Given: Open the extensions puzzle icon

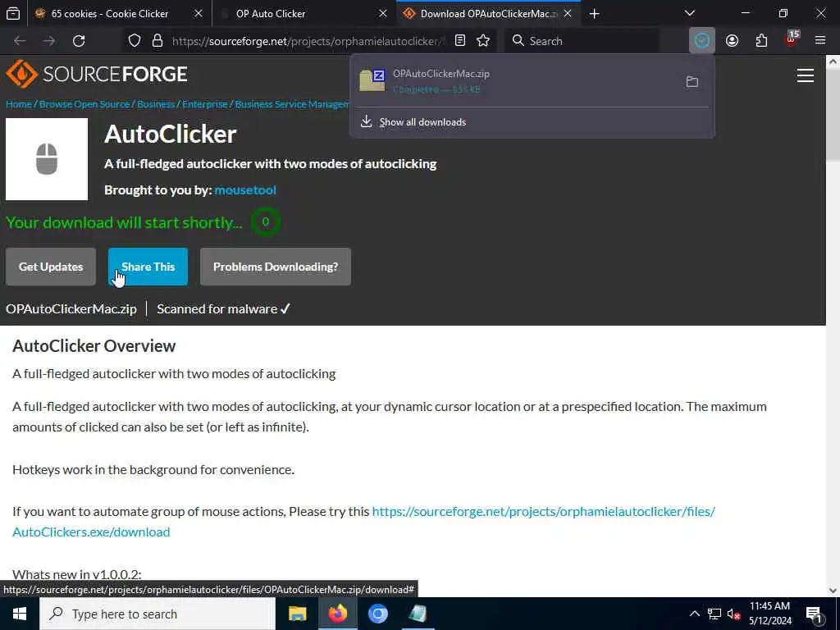Looking at the screenshot, I should tap(761, 41).
